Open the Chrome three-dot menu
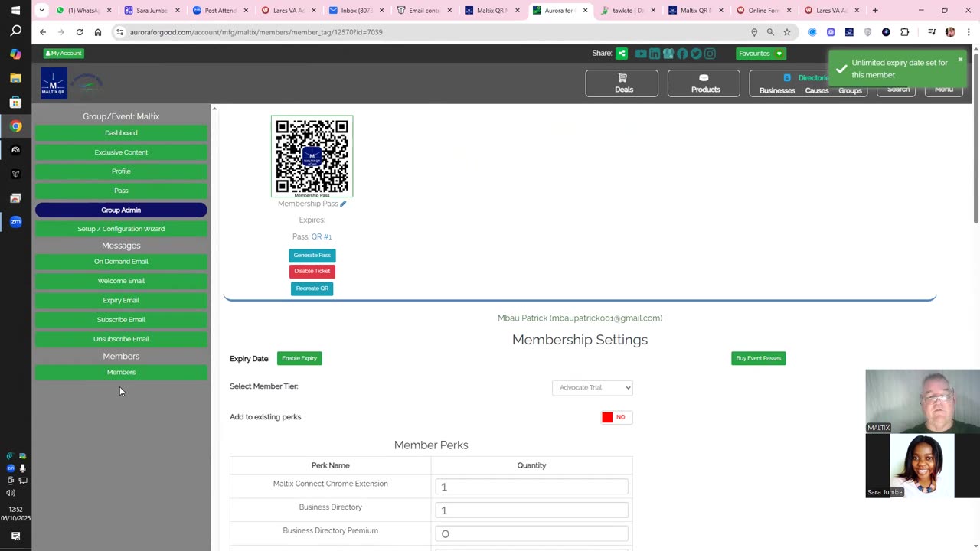Image resolution: width=980 pixels, height=551 pixels. 969,32
